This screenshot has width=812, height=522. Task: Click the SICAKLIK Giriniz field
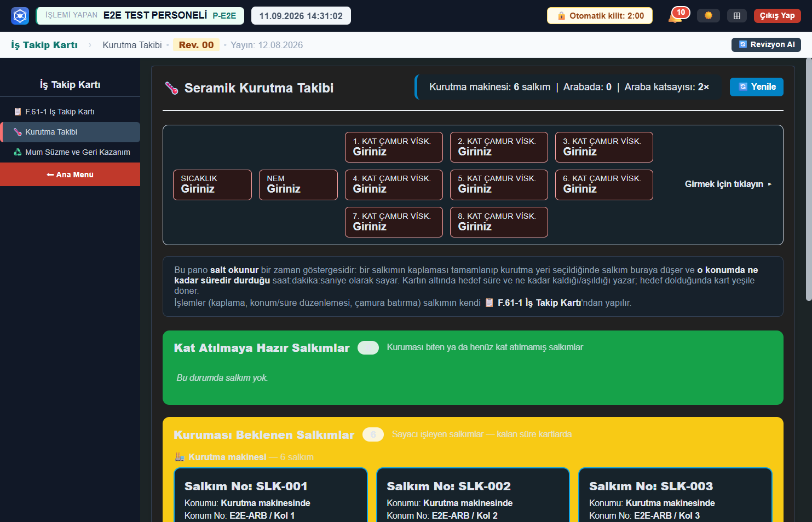(212, 185)
